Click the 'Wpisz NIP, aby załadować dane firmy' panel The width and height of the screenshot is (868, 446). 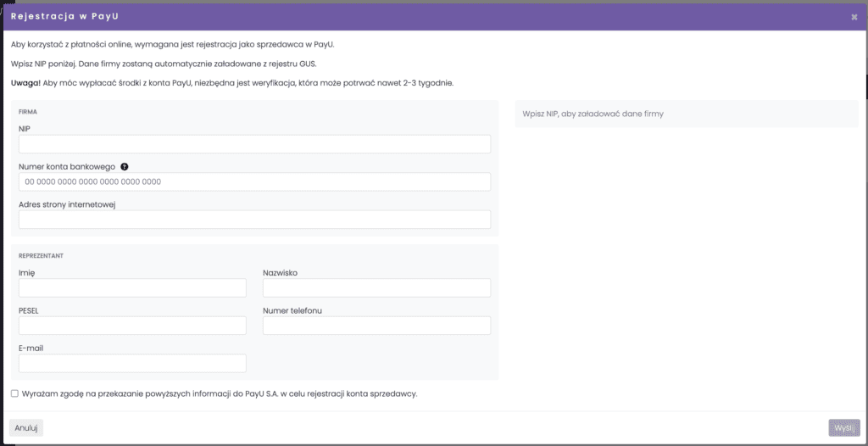(x=686, y=114)
